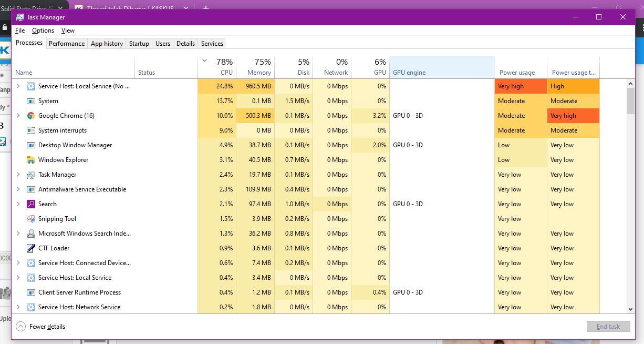Click the new tab plus button in Chrome
This screenshot has height=344, width=644.
[x=206, y=8]
